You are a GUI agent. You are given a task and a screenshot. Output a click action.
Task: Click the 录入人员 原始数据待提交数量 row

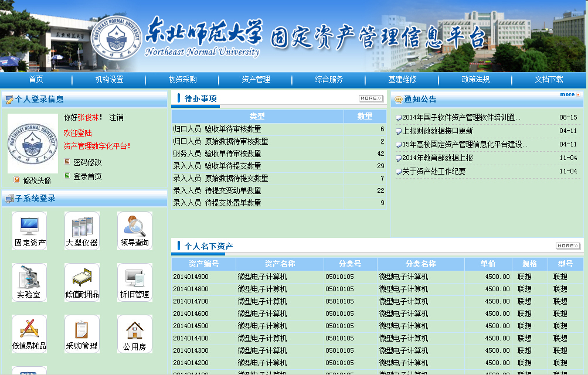[278, 178]
